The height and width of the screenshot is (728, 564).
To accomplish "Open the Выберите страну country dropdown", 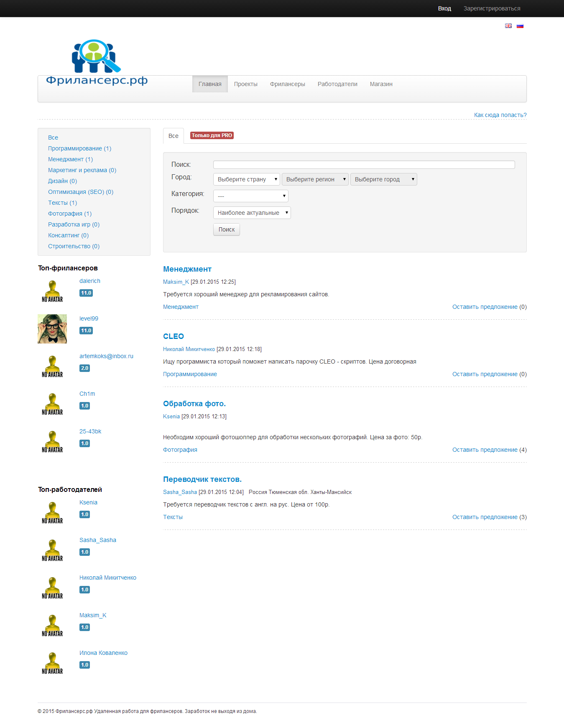I will coord(246,179).
